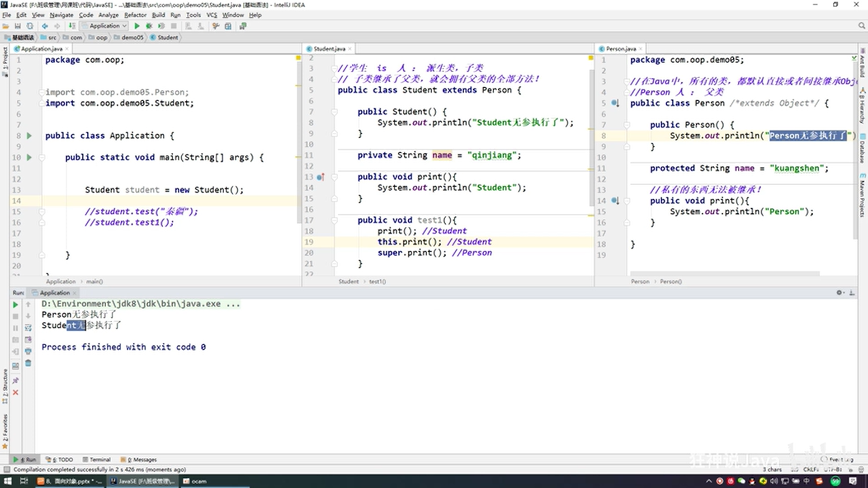Toggle pin tab in Run panel
This screenshot has width=868, height=488.
click(15, 380)
